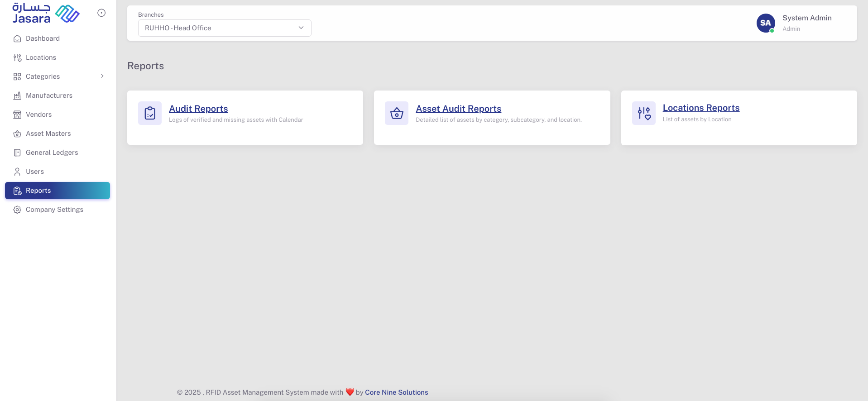Screen dimensions: 868x401
Task: Click the Asset Audit Reports basket icon
Action: point(397,113)
